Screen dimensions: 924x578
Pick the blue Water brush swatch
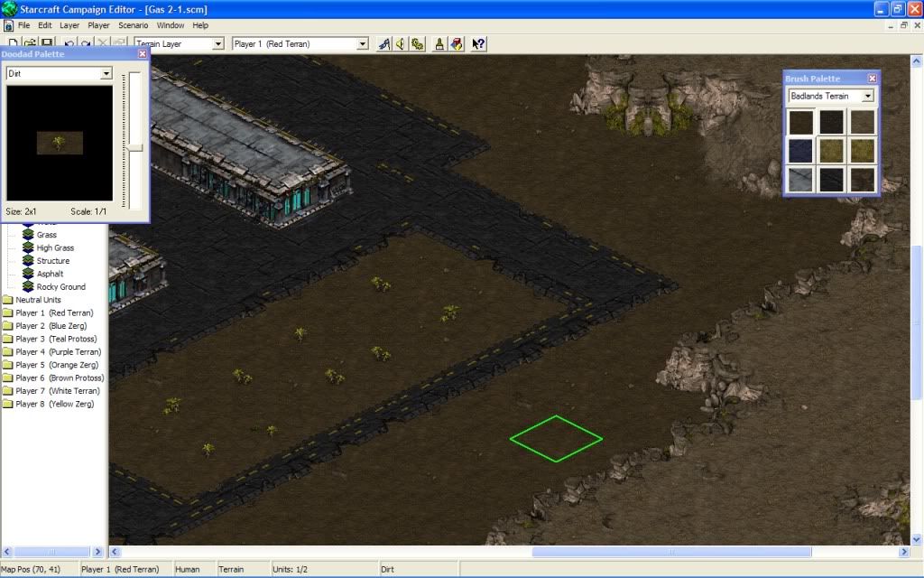[x=801, y=151]
